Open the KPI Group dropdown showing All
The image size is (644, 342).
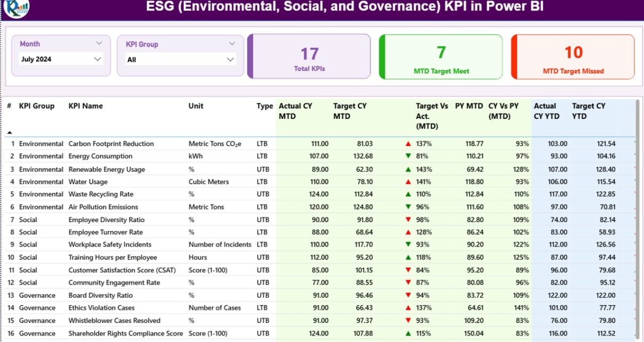pyautogui.click(x=230, y=60)
